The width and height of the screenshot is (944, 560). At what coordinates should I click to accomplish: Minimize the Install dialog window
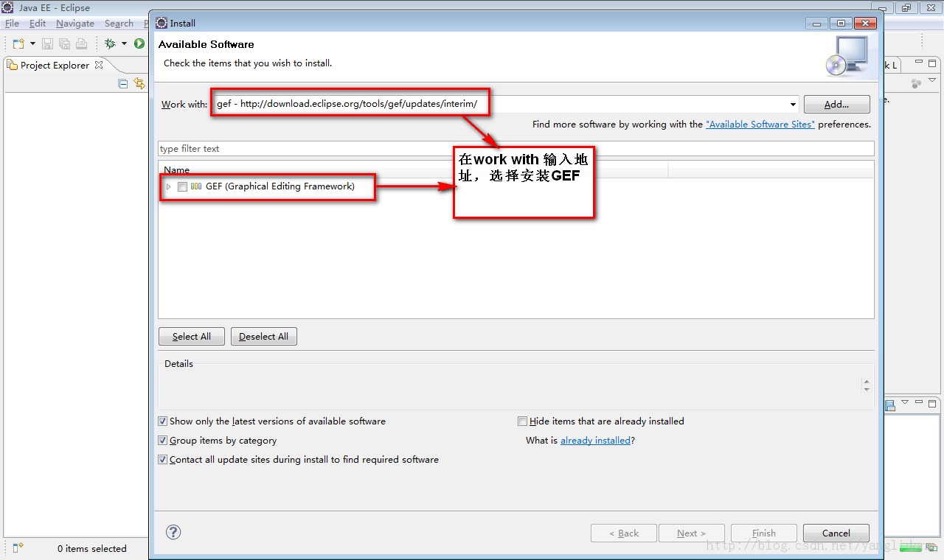pyautogui.click(x=816, y=24)
